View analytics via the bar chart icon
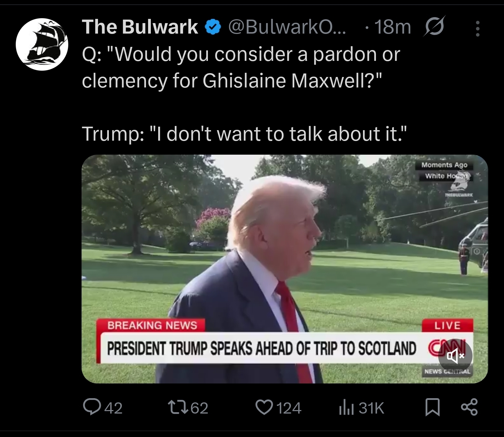The height and width of the screenshot is (437, 504). (347, 408)
